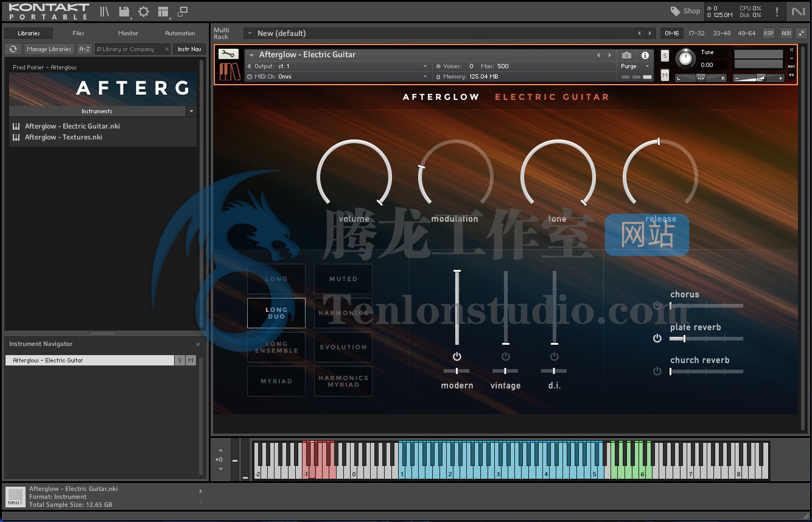Click the modern level fader
The height and width of the screenshot is (522, 812).
click(x=457, y=308)
